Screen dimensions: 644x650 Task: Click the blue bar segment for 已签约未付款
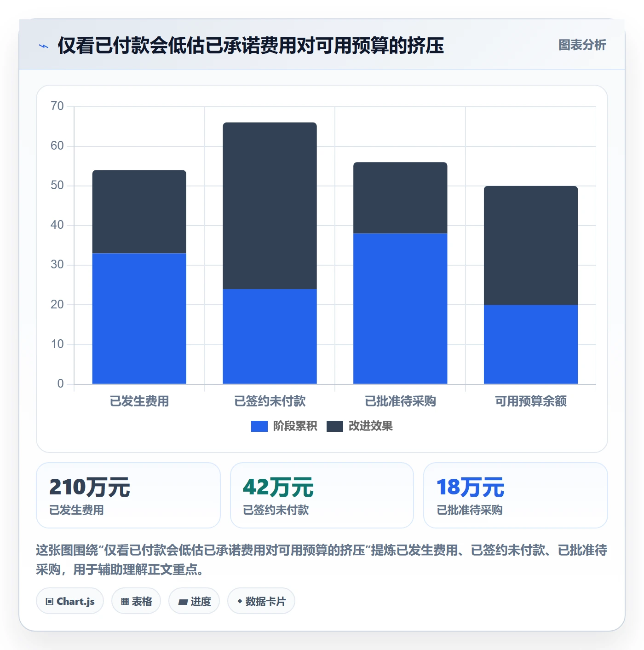pos(270,337)
